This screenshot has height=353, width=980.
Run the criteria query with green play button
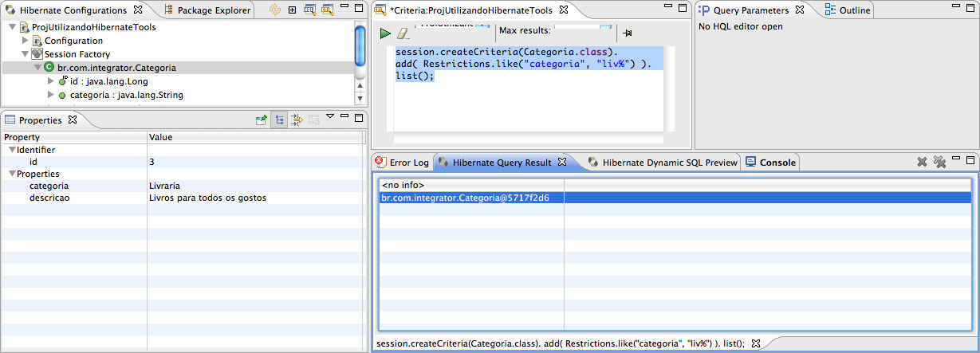pyautogui.click(x=385, y=33)
